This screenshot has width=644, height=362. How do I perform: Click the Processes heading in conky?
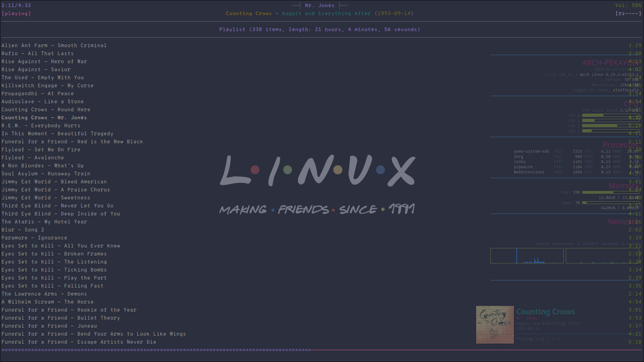[621, 145]
